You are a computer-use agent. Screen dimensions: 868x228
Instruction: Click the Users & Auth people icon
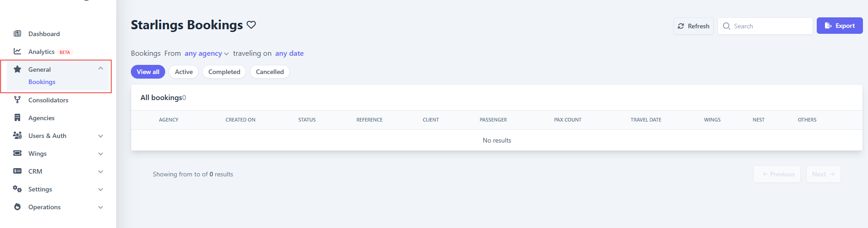tap(17, 136)
